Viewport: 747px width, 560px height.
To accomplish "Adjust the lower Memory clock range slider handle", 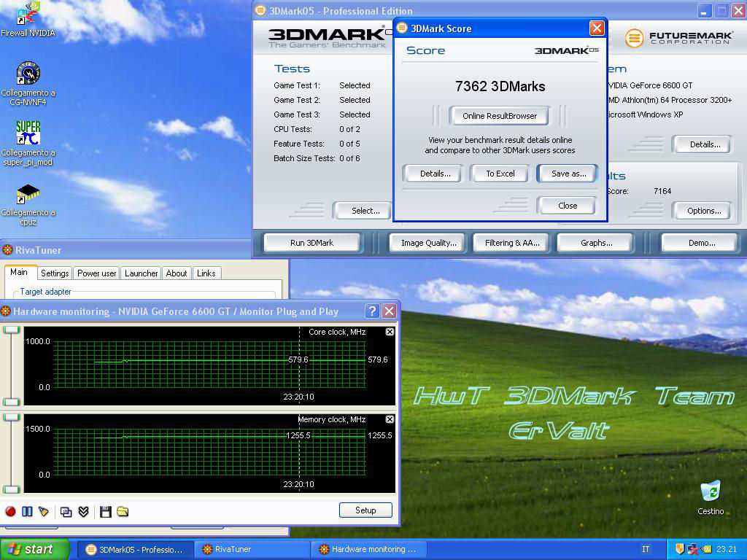I will click(x=11, y=489).
